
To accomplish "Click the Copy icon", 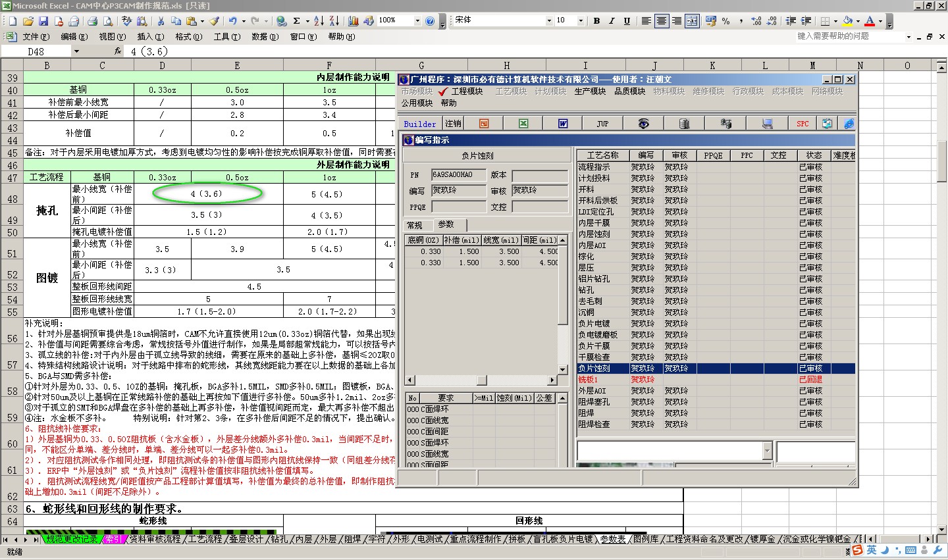I will (x=176, y=21).
